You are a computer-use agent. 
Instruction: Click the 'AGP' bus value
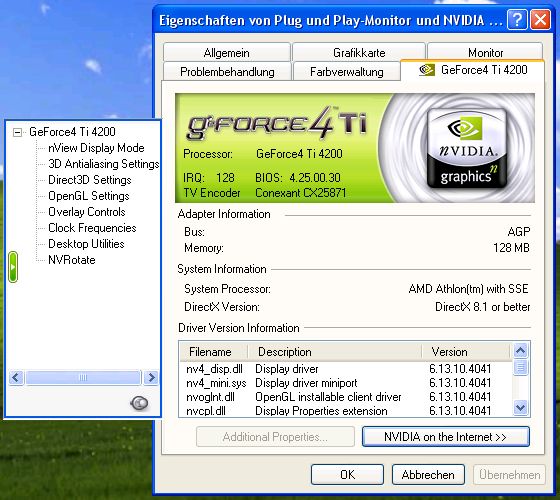click(519, 232)
